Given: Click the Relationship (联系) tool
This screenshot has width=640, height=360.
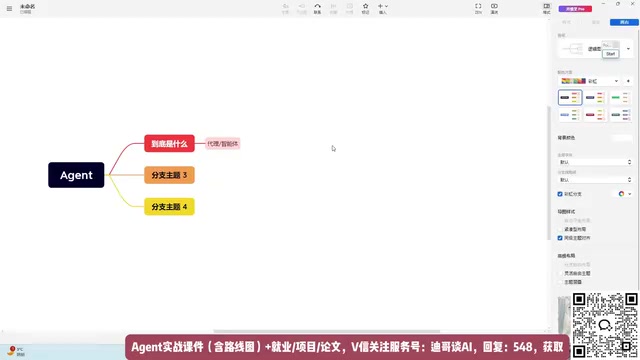Looking at the screenshot, I should 317,9.
